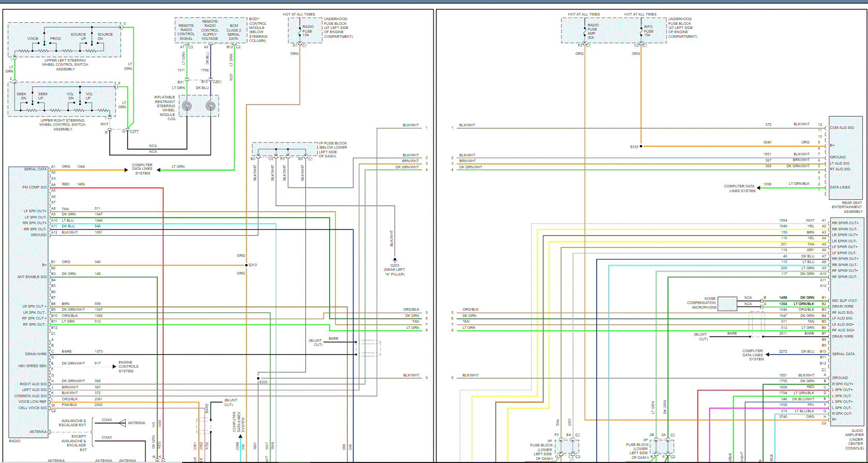Click the Radio Fuse AMP 30A symbol

[585, 31]
